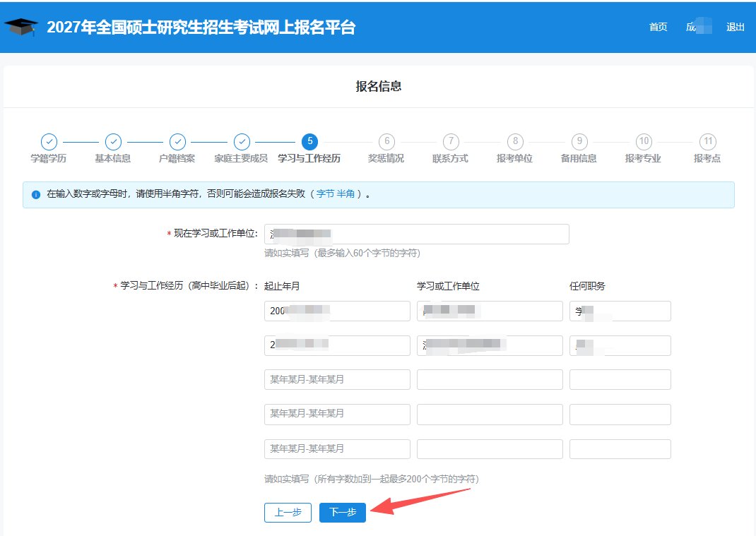Click the hint text about 200个字节
The width and height of the screenshot is (756, 536).
tap(372, 479)
